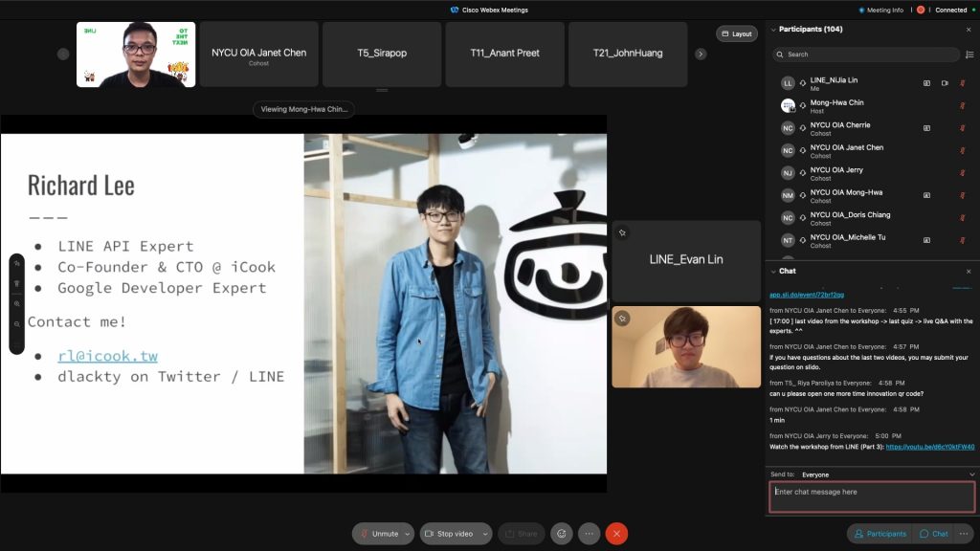Stop video camera
Image resolution: width=980 pixels, height=551 pixels.
[x=449, y=534]
